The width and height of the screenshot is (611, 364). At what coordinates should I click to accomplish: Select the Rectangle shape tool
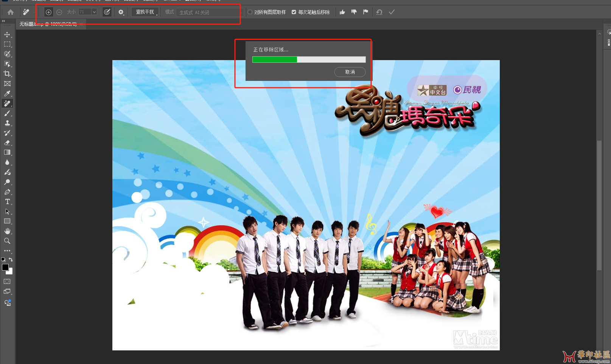click(x=7, y=221)
